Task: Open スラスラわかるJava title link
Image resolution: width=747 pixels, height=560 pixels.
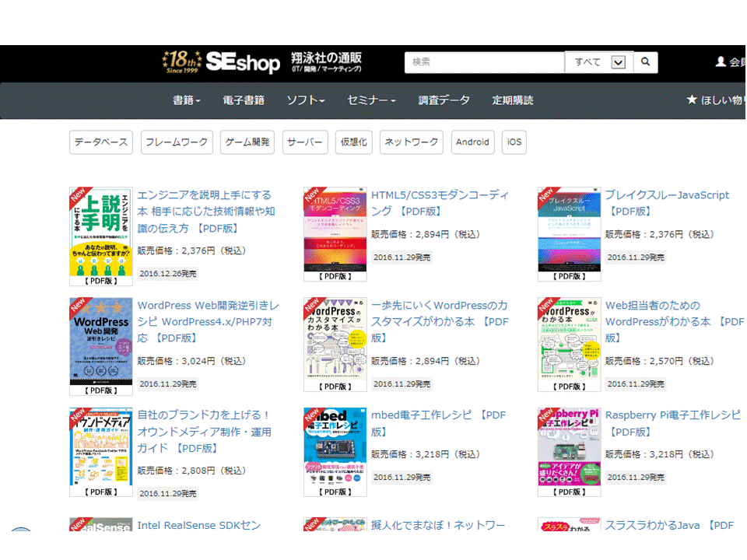Action: (669, 525)
